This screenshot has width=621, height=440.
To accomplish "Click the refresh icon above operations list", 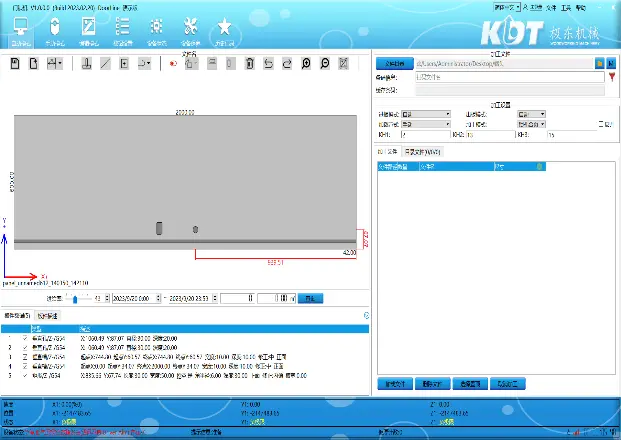I will pyautogui.click(x=366, y=315).
